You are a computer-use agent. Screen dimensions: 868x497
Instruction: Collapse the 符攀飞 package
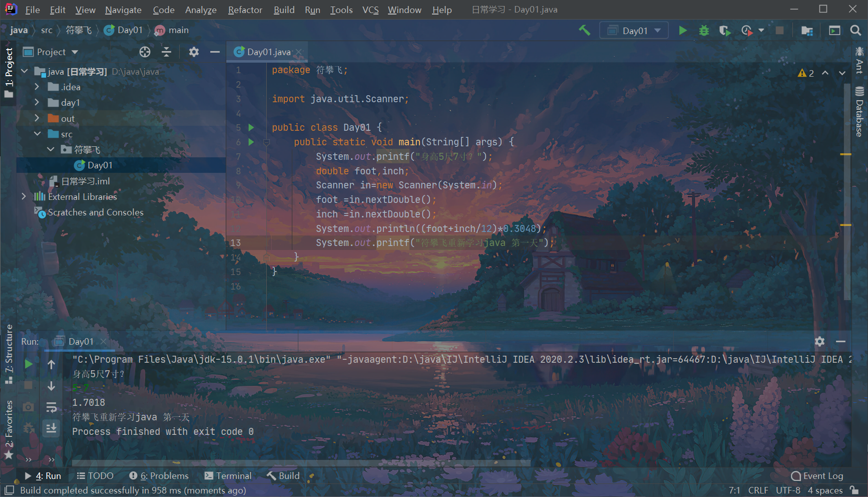pyautogui.click(x=51, y=149)
